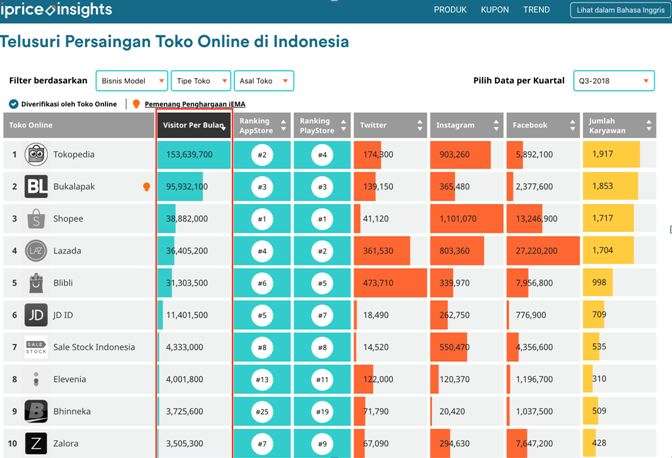Click the Bhinneka logo icon
Image resolution: width=672 pixels, height=458 pixels.
coord(36,411)
